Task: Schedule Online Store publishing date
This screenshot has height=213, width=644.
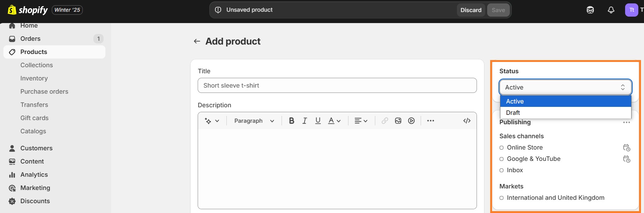Action: (626, 148)
